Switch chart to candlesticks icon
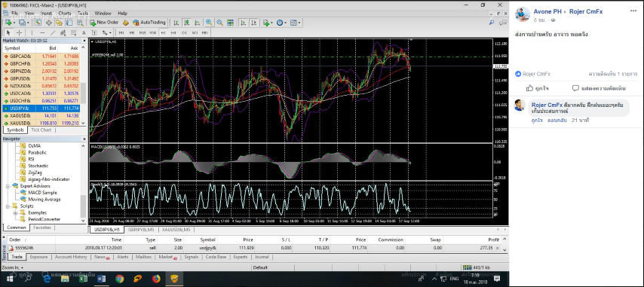This screenshot has width=644, height=287. pyautogui.click(x=186, y=23)
